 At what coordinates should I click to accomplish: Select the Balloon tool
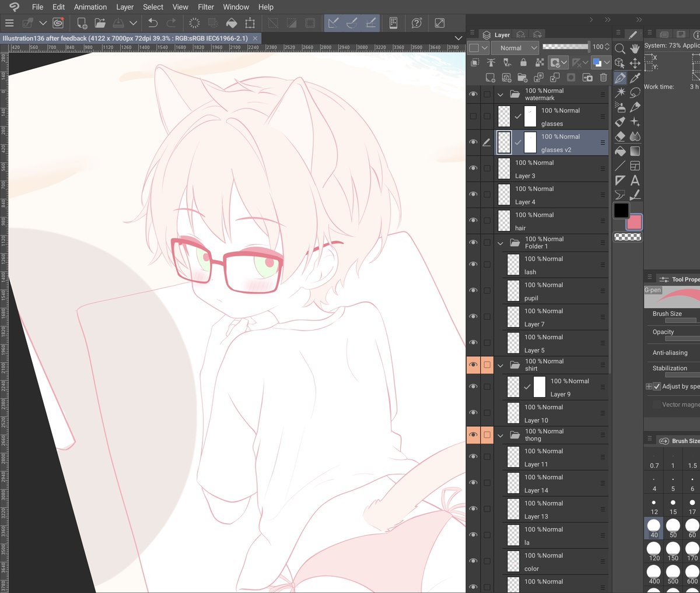click(x=620, y=195)
